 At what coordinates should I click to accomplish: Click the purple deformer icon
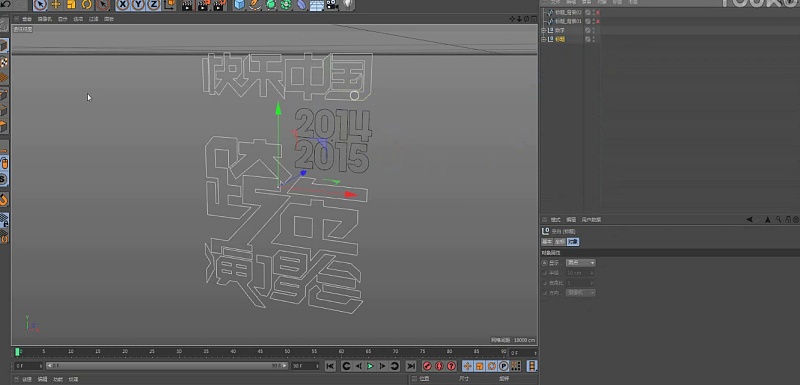(x=302, y=5)
